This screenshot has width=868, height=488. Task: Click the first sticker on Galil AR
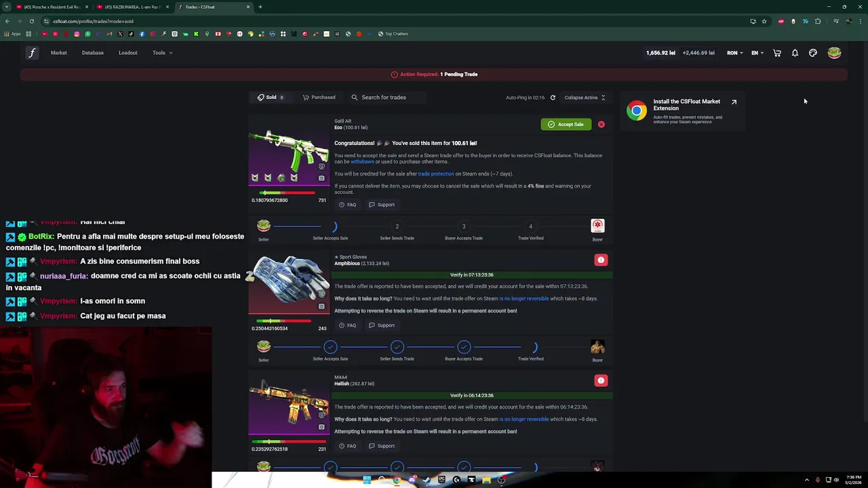pyautogui.click(x=255, y=178)
